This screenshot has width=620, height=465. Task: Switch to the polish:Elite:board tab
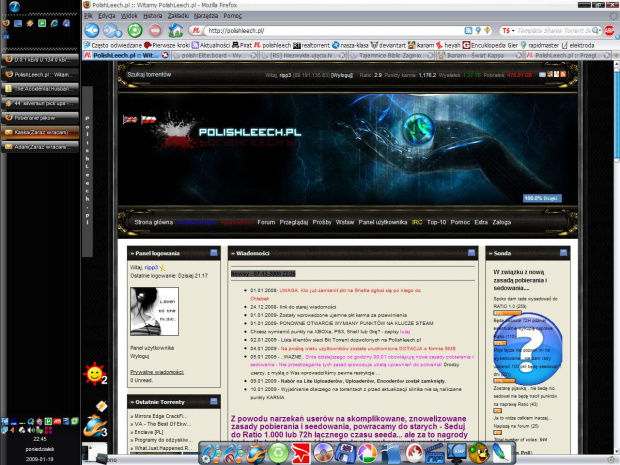pos(215,55)
